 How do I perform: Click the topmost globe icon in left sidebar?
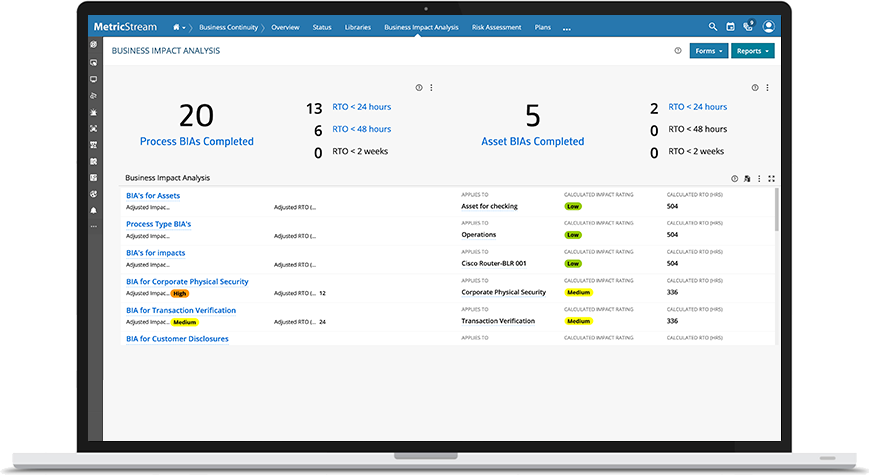[94, 44]
